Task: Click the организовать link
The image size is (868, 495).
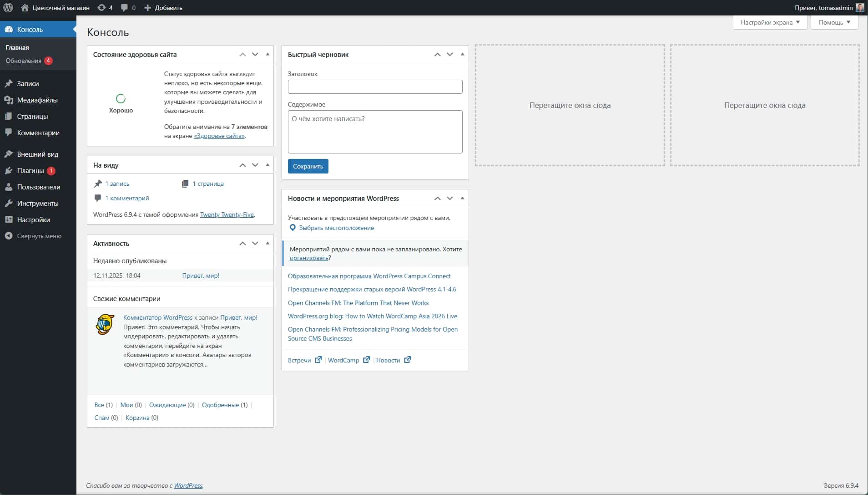Action: coord(309,258)
